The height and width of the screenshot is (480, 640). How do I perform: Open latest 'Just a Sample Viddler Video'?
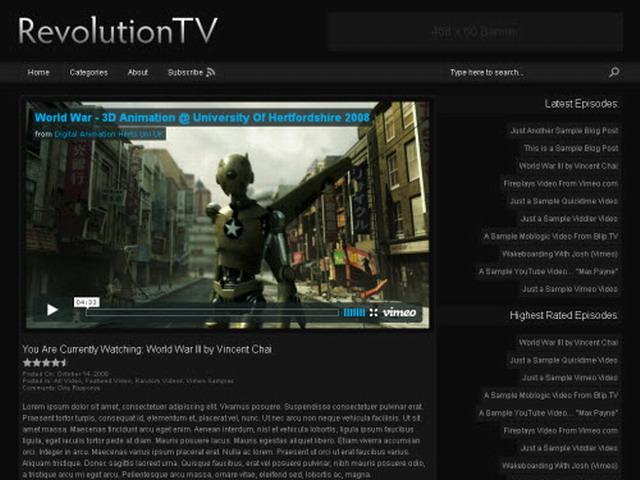[x=569, y=219]
